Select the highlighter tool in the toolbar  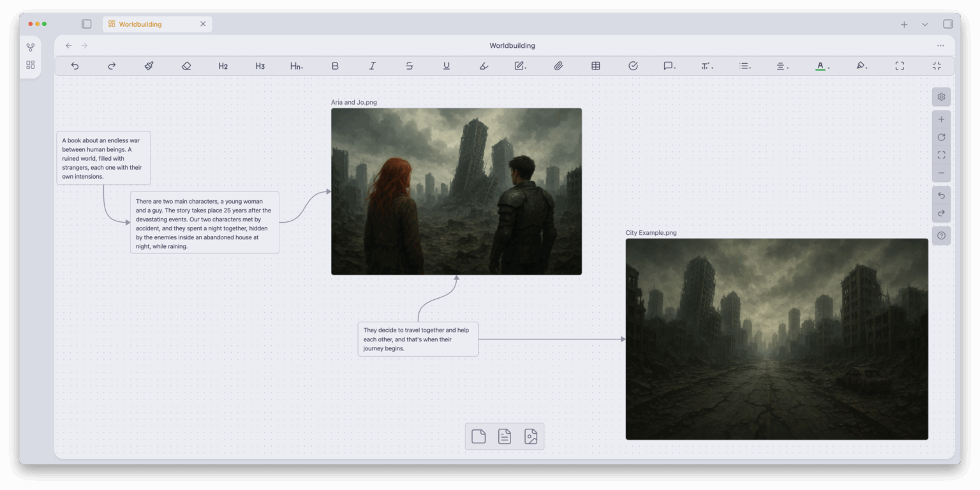[x=484, y=65]
